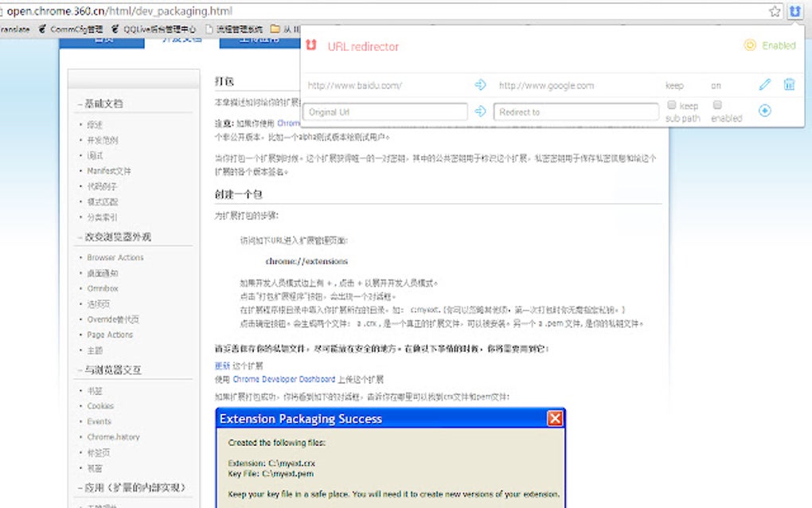Click the pencil edit icon for baidu redirect rule
The width and height of the screenshot is (812, 508).
click(764, 85)
